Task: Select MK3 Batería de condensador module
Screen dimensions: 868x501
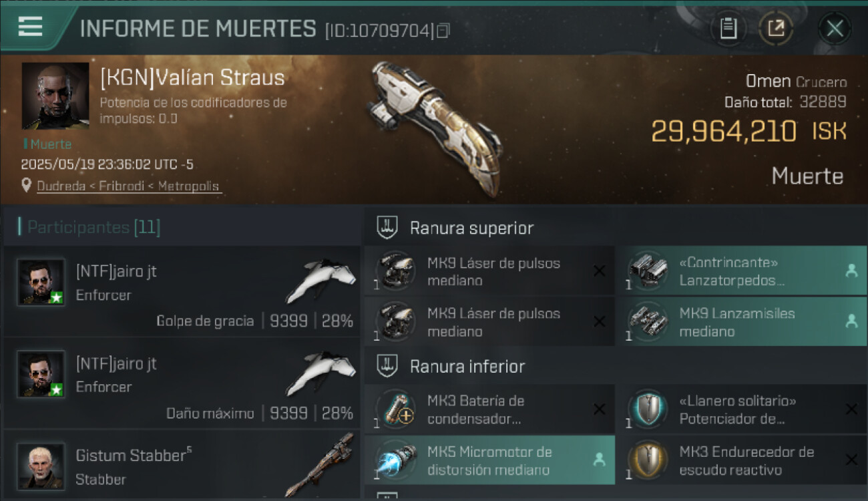Action: coord(489,409)
